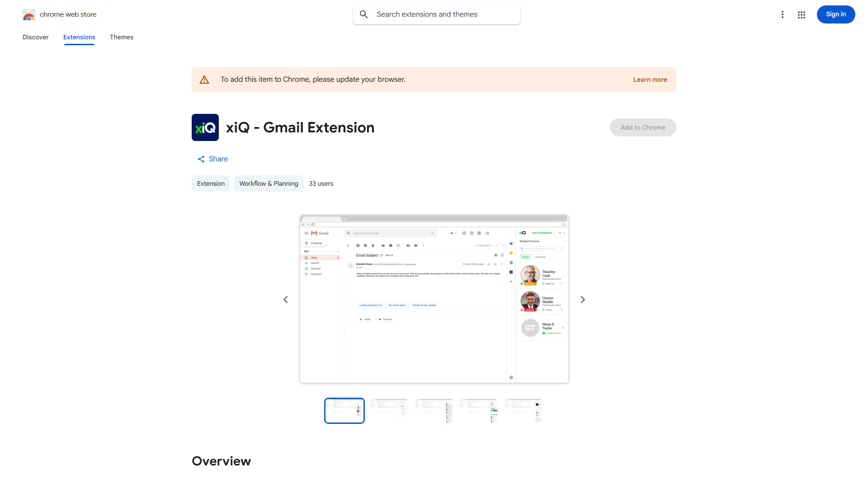Open the three-dot more options menu

(783, 14)
